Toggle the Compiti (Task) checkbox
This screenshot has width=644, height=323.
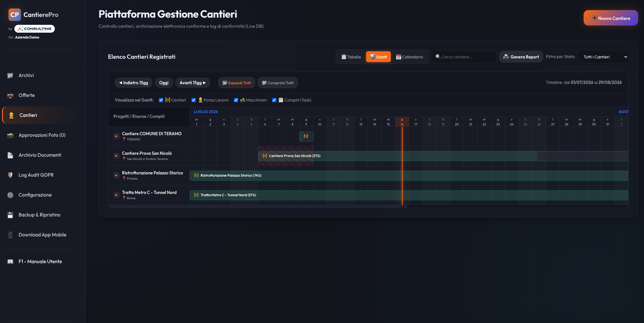tap(274, 100)
